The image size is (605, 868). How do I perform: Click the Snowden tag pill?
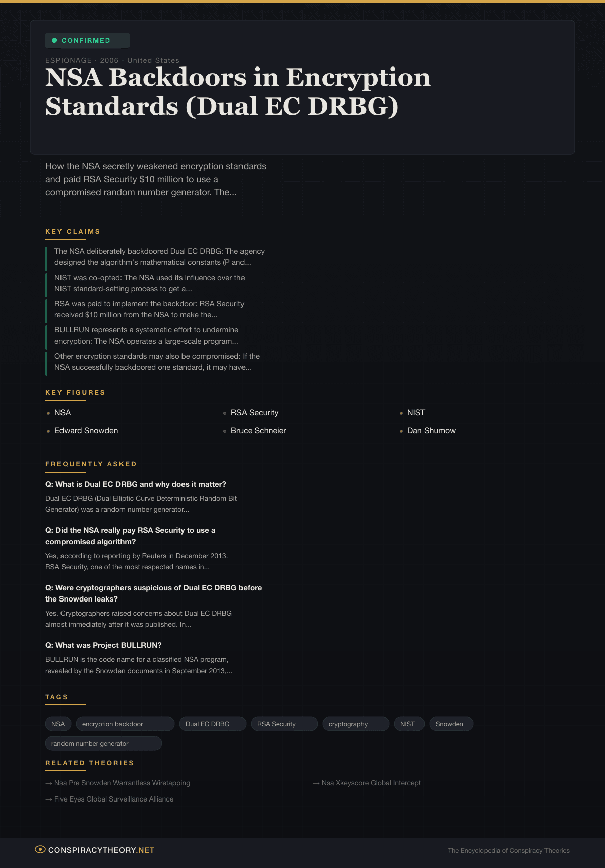[x=451, y=724]
